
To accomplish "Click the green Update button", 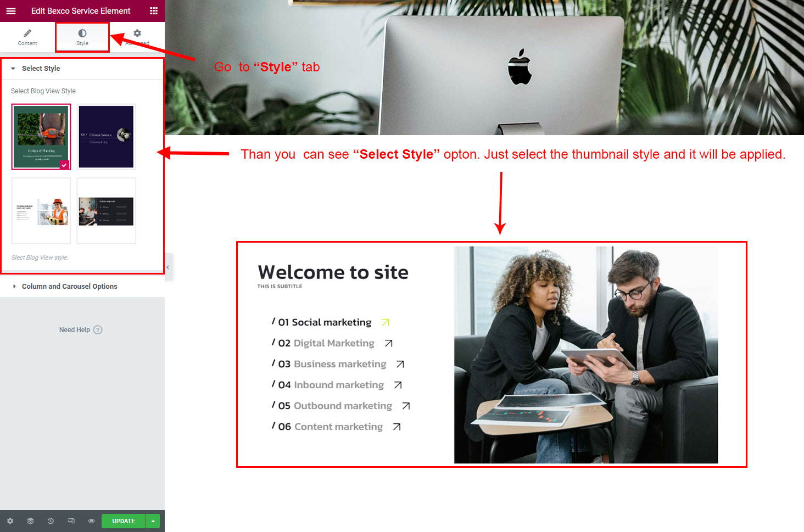I will click(x=124, y=521).
